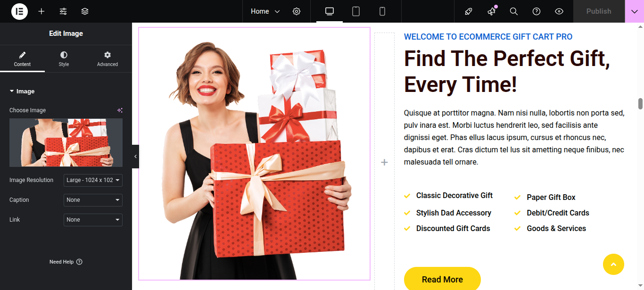Open page settings gear icon
Image resolution: width=644 pixels, height=290 pixels.
click(297, 11)
